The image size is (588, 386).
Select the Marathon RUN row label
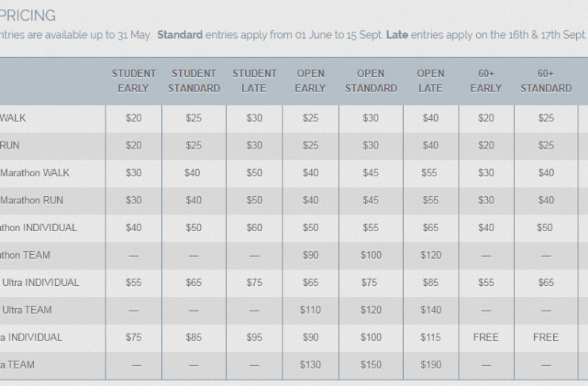(32, 200)
